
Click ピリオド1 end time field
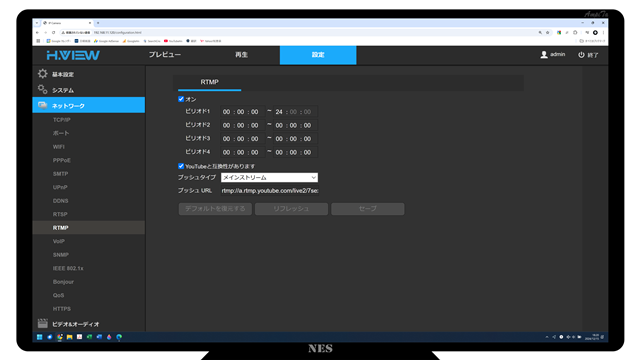point(295,112)
